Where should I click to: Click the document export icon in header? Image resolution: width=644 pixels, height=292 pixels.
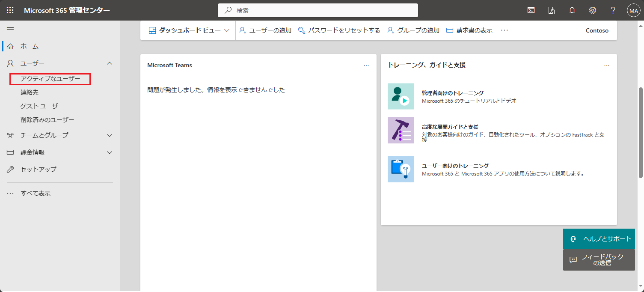[x=552, y=10]
